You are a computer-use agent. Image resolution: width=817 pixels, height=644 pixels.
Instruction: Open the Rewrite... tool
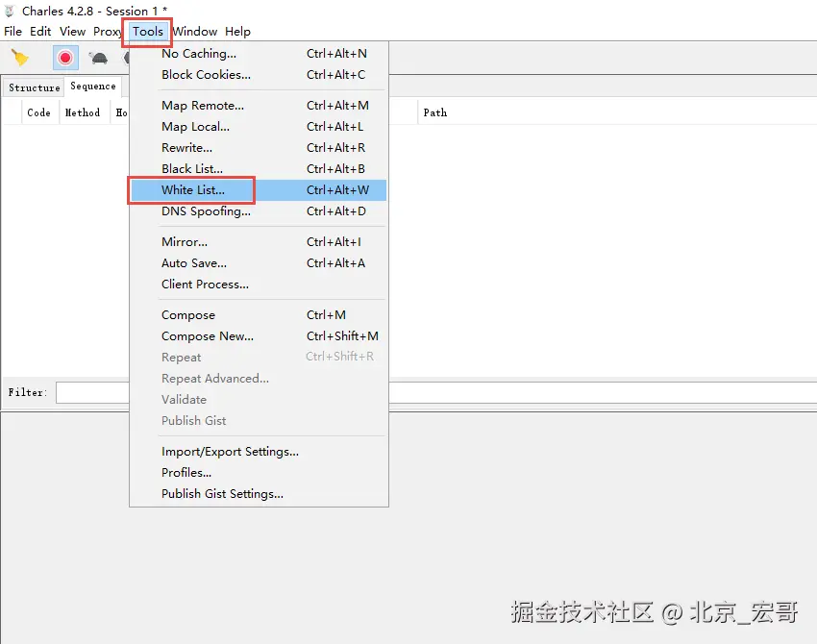tap(258, 147)
